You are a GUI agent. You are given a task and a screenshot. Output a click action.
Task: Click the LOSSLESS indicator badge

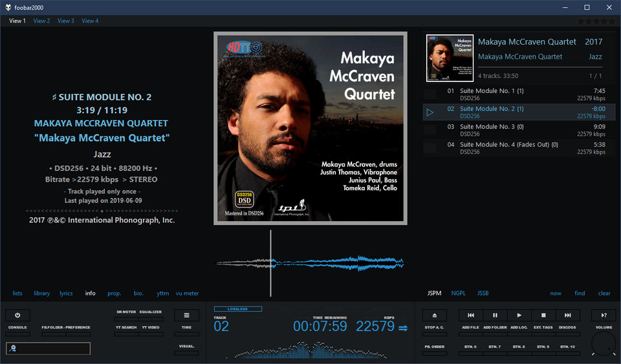237,309
